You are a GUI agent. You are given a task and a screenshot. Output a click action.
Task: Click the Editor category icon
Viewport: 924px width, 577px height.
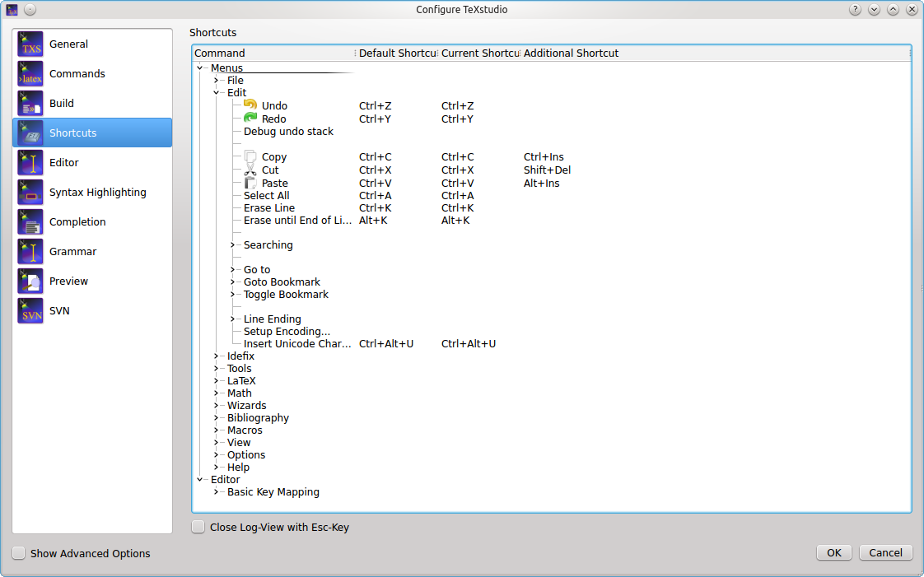(30, 163)
